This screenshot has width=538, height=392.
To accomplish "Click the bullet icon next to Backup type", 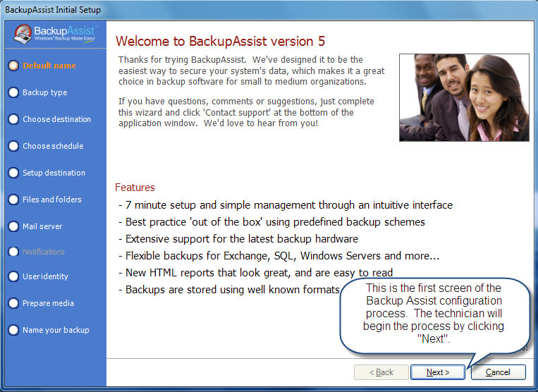I will 13,92.
